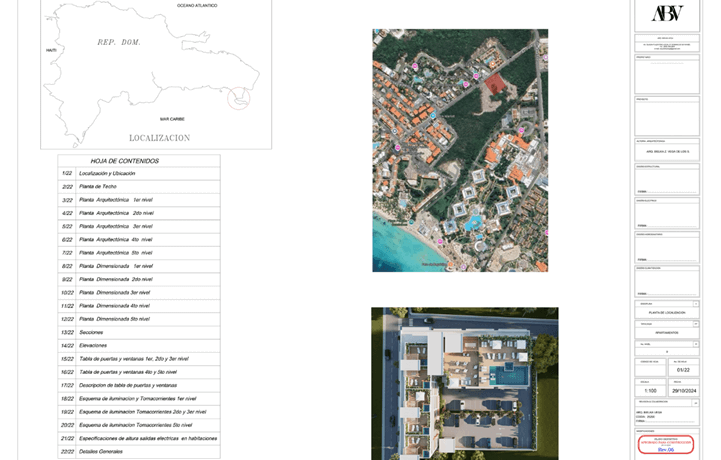721x460 pixels.
Task: Select the rendered building top view image
Action: (464, 383)
